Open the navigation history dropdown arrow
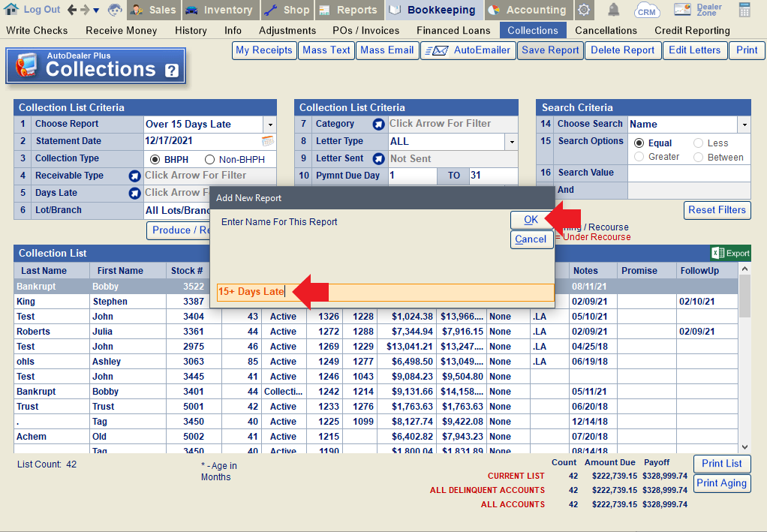767x532 pixels. (x=96, y=11)
